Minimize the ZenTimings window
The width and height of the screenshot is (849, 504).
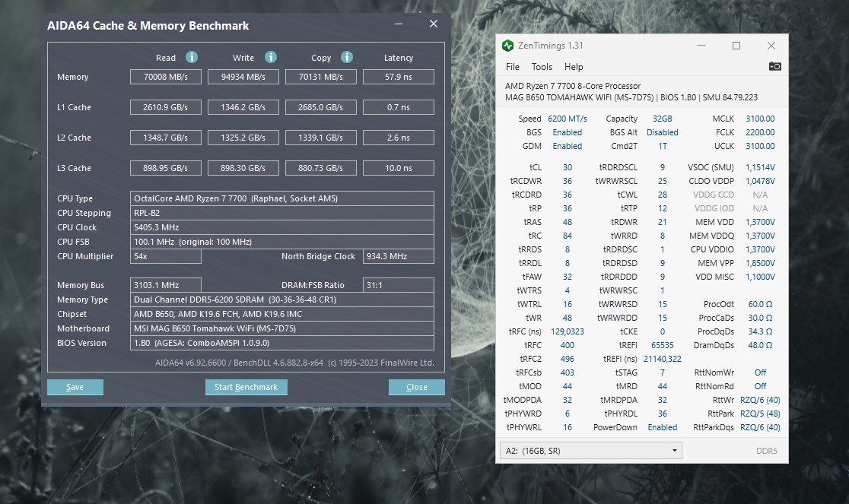(x=701, y=46)
